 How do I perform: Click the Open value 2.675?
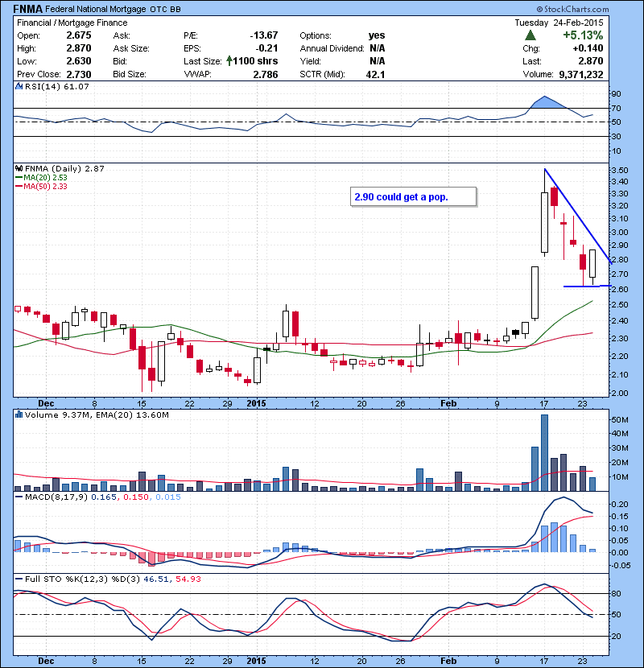pyautogui.click(x=79, y=35)
